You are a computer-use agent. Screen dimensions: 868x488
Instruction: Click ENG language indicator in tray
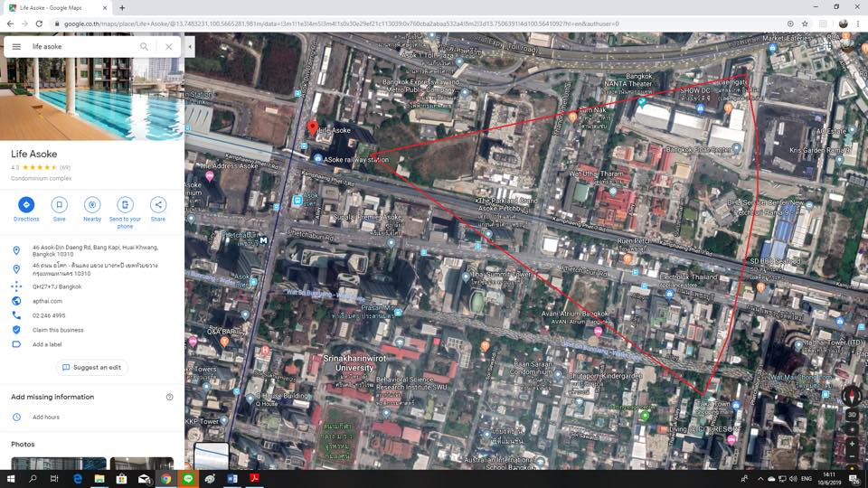point(806,479)
